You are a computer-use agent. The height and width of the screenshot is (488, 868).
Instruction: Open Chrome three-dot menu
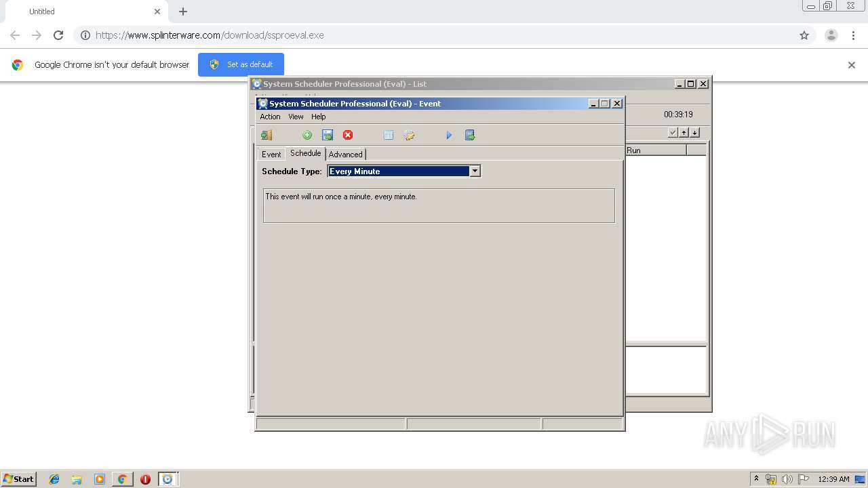coord(853,35)
